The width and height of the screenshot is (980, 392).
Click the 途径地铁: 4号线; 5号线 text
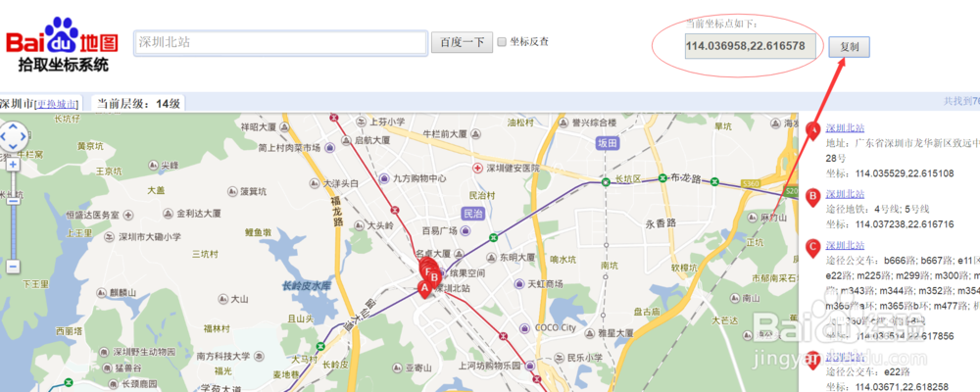(877, 209)
